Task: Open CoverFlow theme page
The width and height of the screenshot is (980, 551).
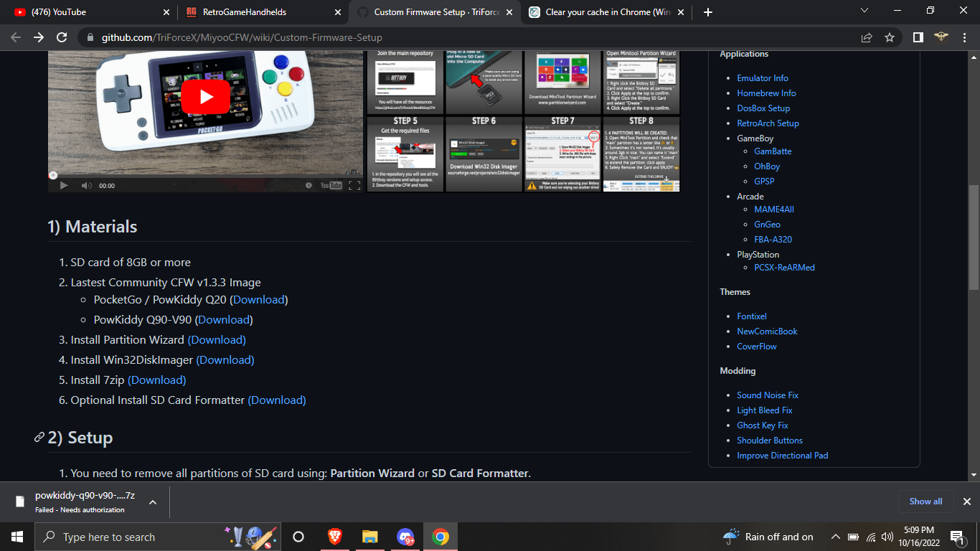Action: point(757,347)
